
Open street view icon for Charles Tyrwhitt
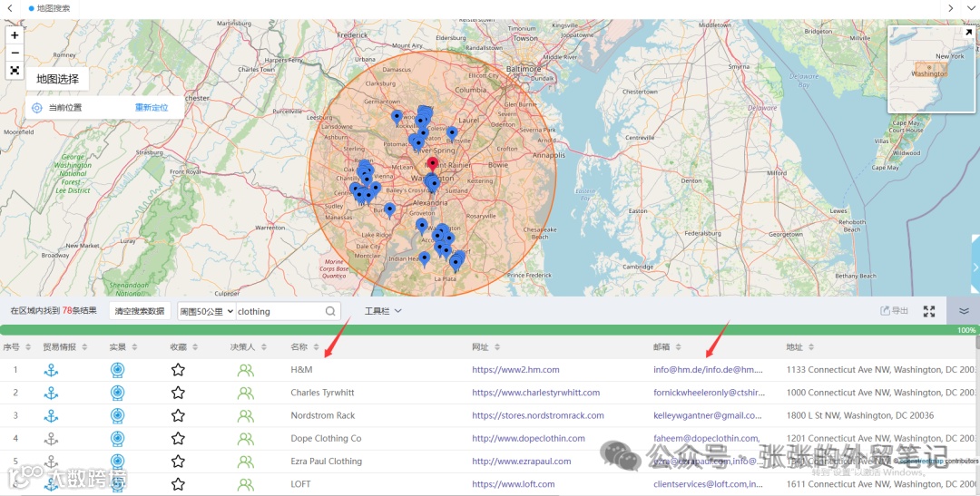click(x=117, y=393)
